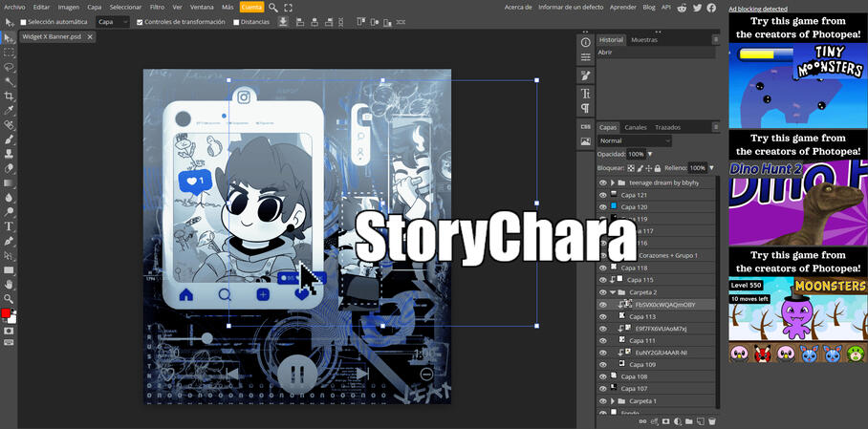This screenshot has height=429, width=868.
Task: Open Informar de un defecto link
Action: (571, 7)
